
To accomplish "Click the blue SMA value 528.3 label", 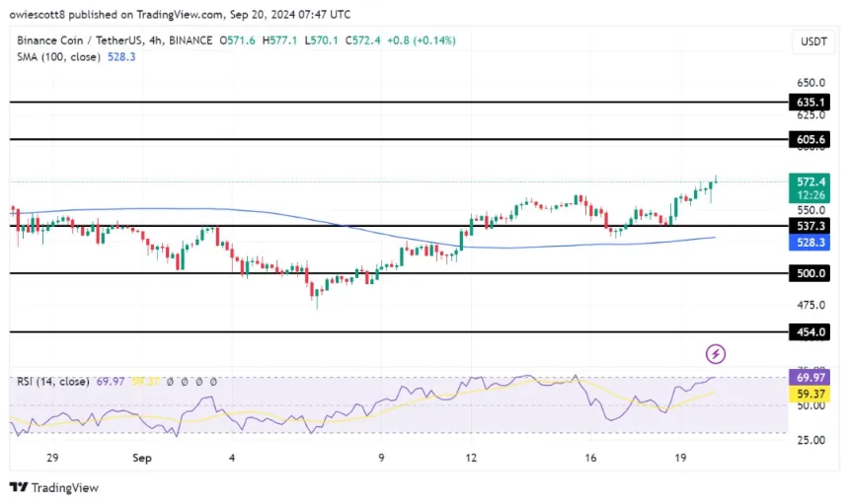I will click(810, 242).
